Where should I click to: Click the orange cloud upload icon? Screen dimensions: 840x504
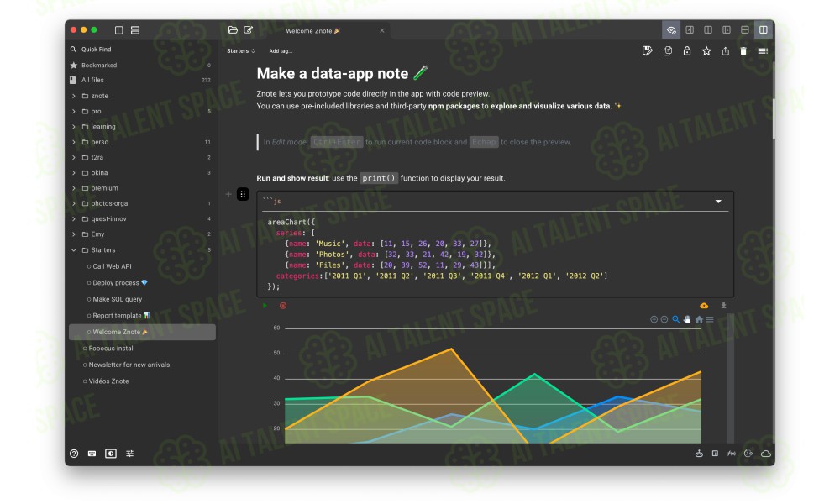point(704,305)
